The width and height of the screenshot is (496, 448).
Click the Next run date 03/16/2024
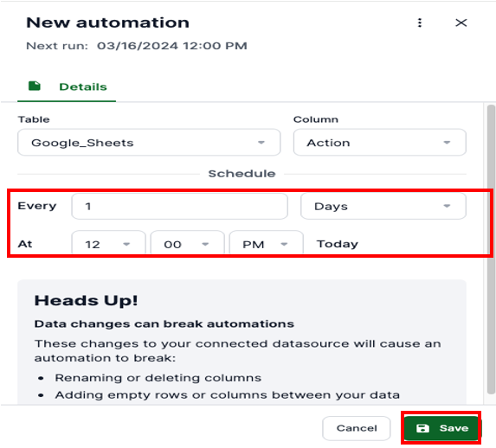tap(138, 46)
